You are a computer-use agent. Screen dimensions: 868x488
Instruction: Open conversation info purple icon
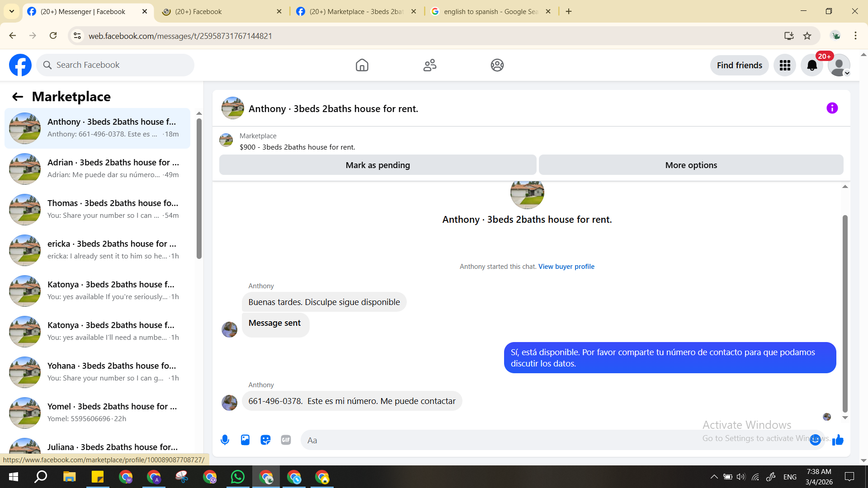832,108
